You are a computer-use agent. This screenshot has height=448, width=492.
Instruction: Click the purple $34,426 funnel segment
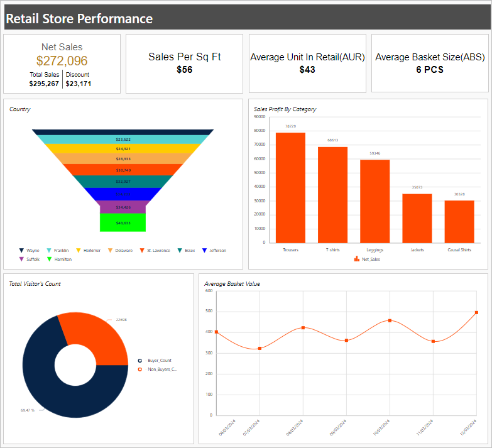click(x=123, y=207)
